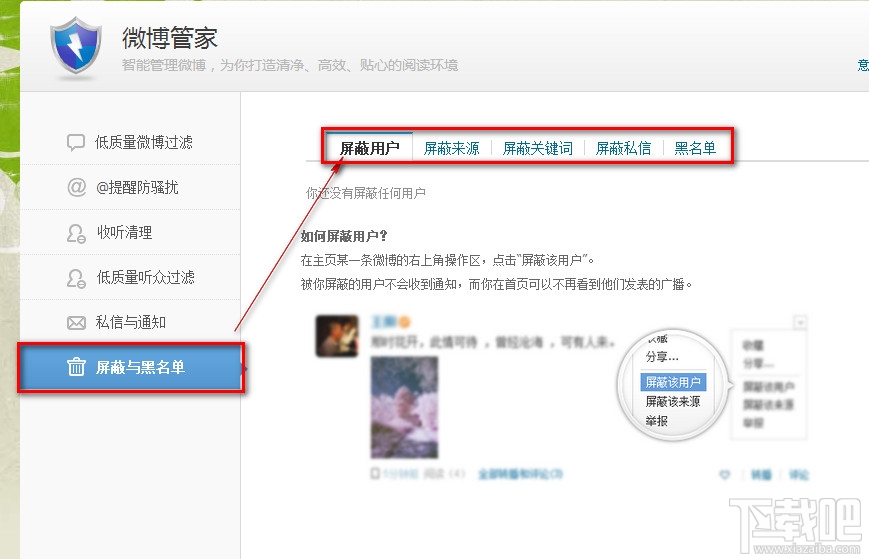Choose 屏蔽该用户 in the magnified menu
Screen dimensions: 869x559
click(673, 382)
